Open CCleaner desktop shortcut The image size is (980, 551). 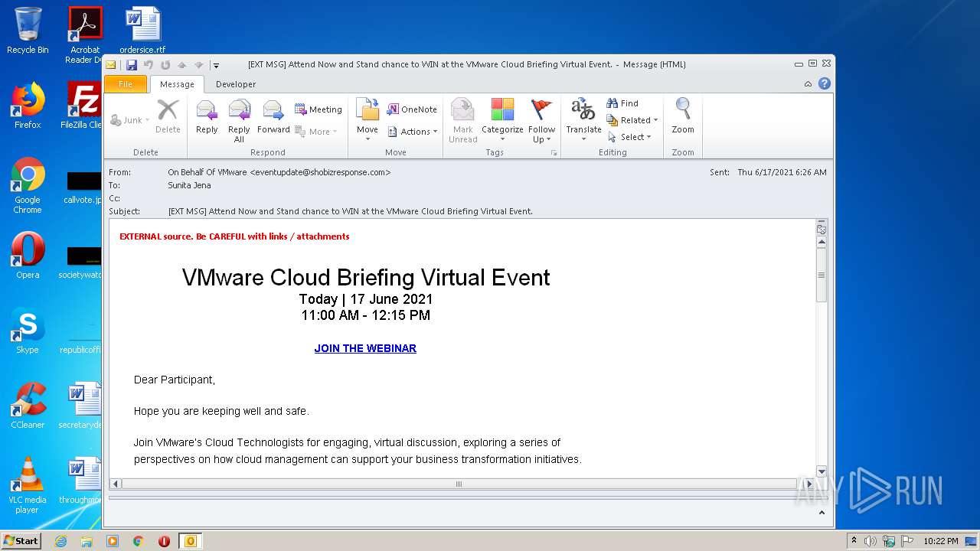(x=28, y=406)
